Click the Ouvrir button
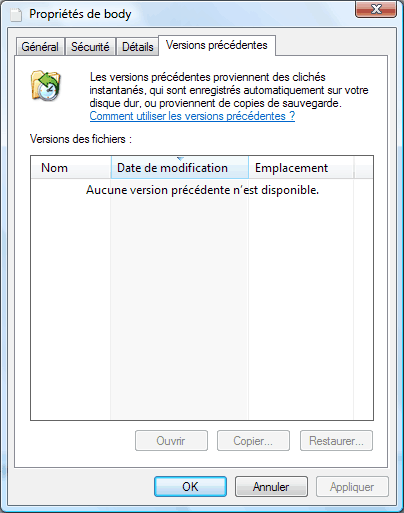Screen dimensions: 404x513 point(171,441)
